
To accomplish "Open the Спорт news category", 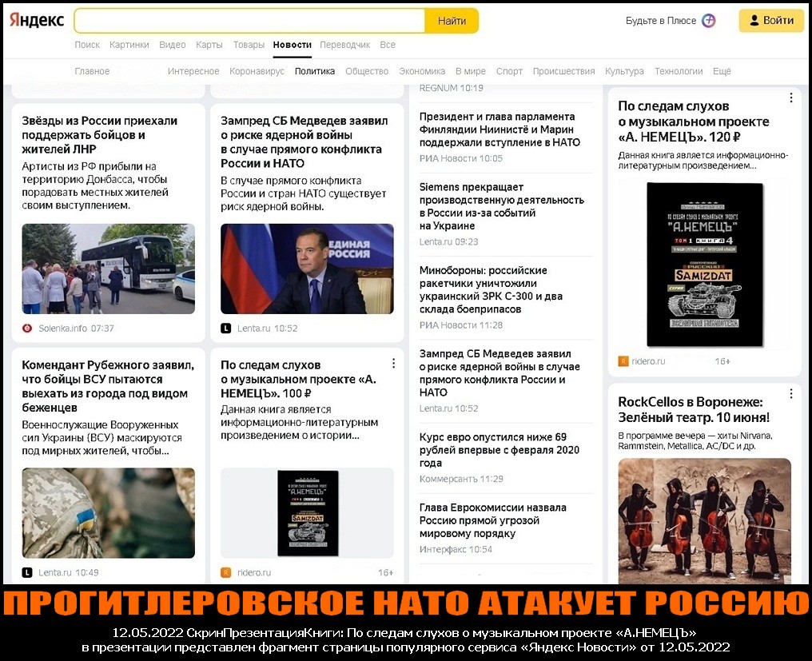I will [x=509, y=71].
